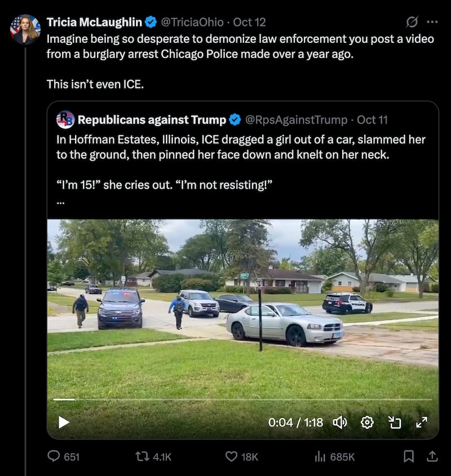Like the tweet with 18K likes
451x476 pixels.
pyautogui.click(x=231, y=456)
